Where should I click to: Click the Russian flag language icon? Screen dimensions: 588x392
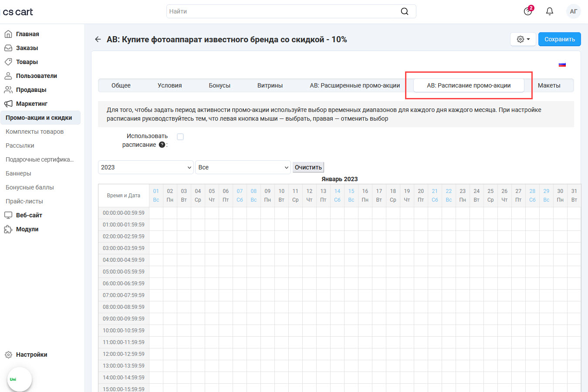click(562, 65)
